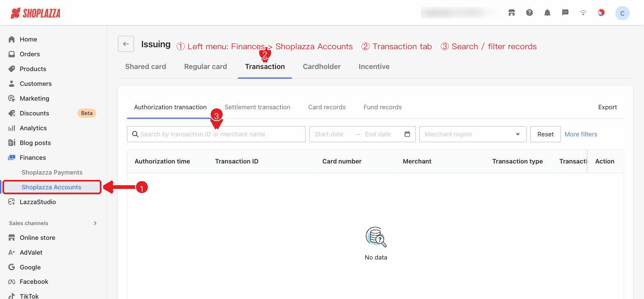
Task: Open the chat messages icon
Action: [x=565, y=13]
